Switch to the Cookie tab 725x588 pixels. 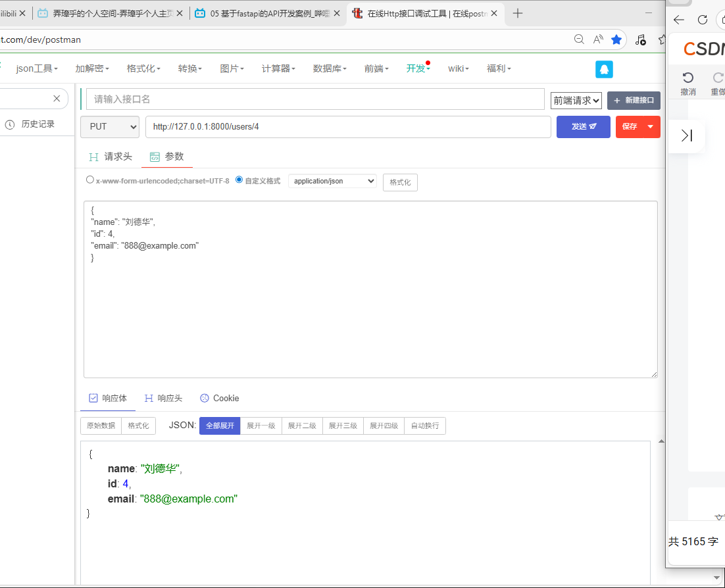pyautogui.click(x=220, y=398)
